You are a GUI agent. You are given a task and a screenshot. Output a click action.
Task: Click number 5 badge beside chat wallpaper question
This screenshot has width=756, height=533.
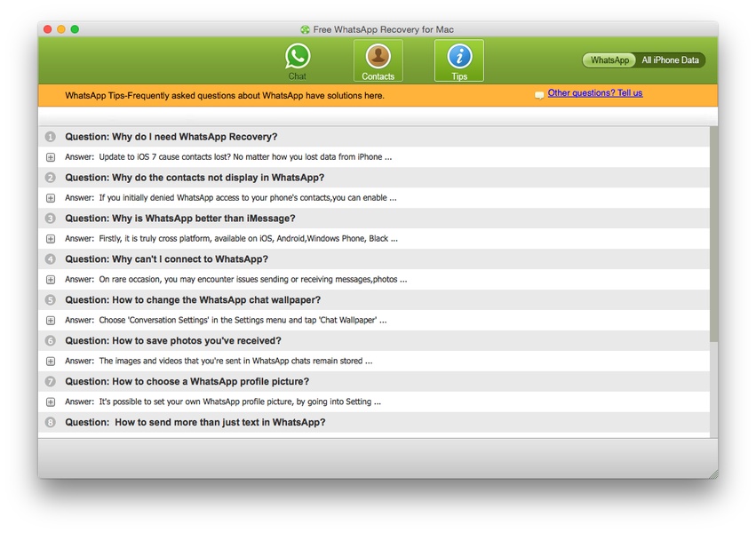point(51,300)
